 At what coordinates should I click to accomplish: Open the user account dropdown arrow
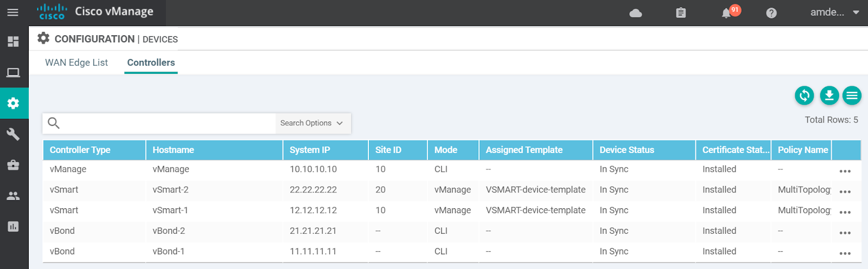point(856,12)
